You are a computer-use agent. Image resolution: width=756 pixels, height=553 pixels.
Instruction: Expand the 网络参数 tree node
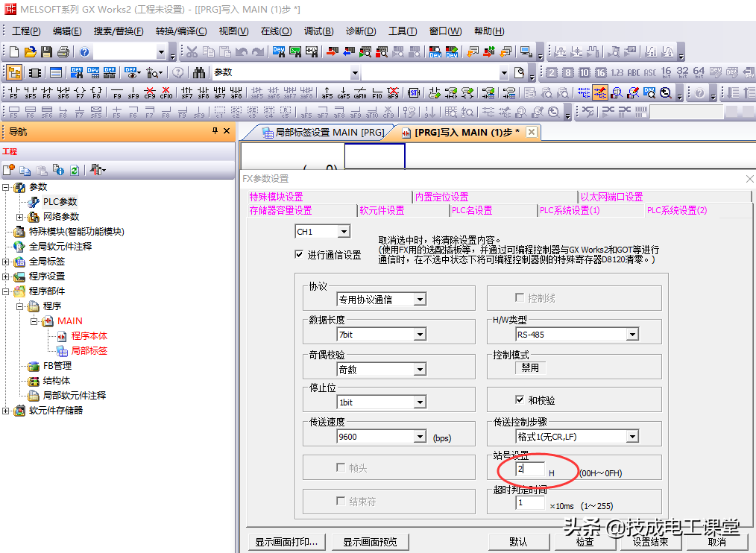(x=20, y=217)
